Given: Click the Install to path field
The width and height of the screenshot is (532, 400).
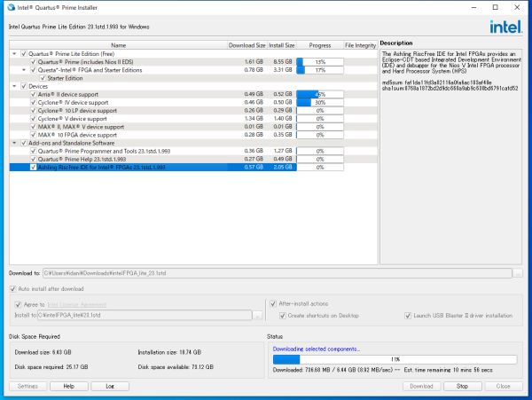Looking at the screenshot, I should (145, 315).
